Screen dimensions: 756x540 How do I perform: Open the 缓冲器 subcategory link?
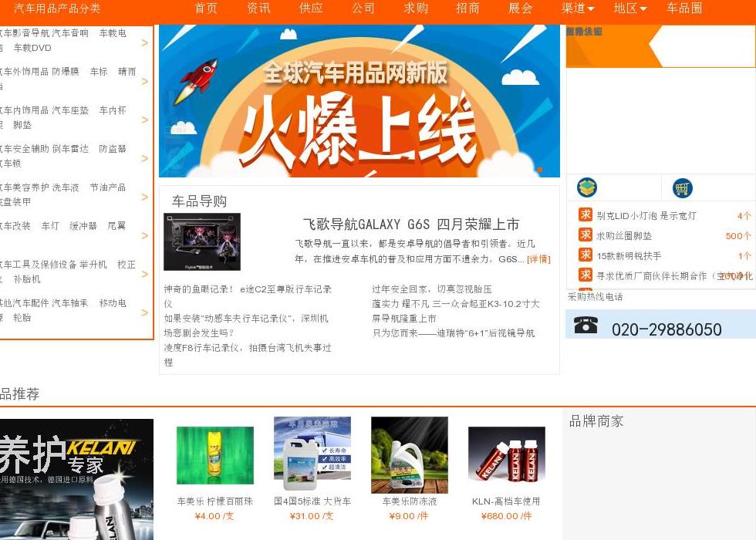83,225
